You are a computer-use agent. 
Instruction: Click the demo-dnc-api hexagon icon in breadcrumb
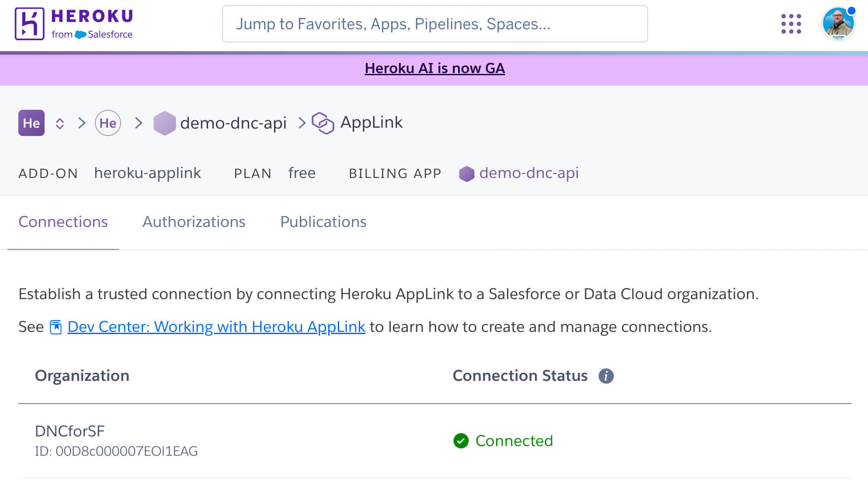(x=165, y=123)
